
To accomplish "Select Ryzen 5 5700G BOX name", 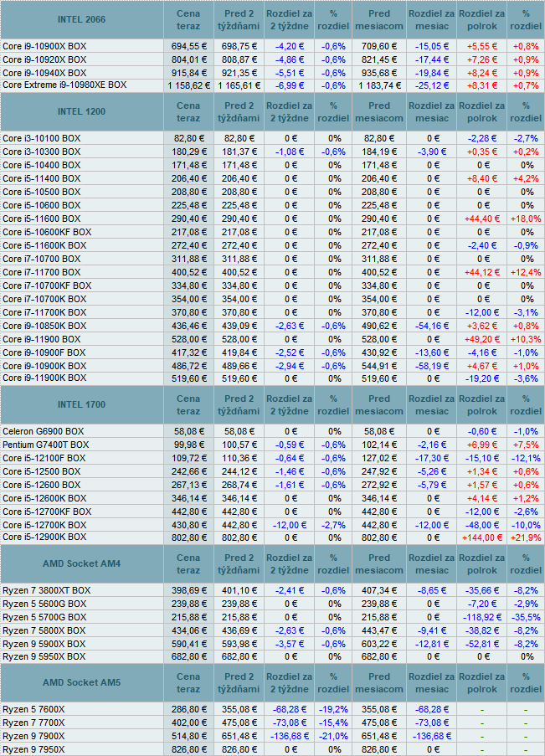I will [45, 617].
